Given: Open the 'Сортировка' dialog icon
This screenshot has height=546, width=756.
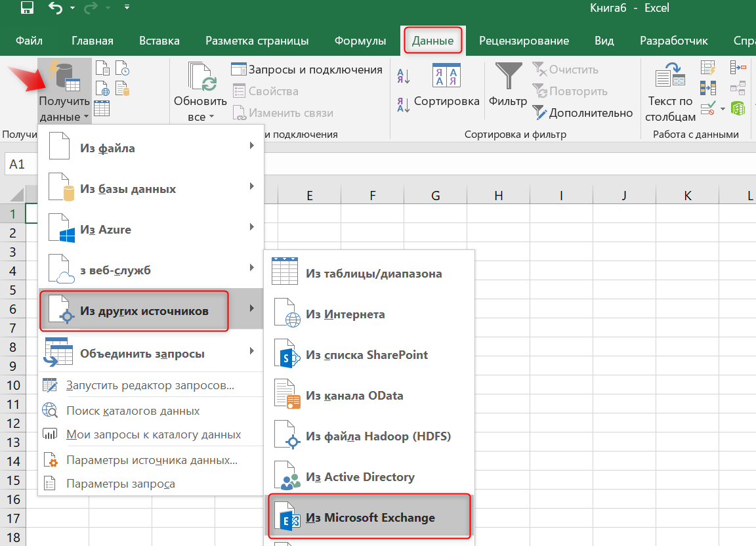Looking at the screenshot, I should point(446,75).
